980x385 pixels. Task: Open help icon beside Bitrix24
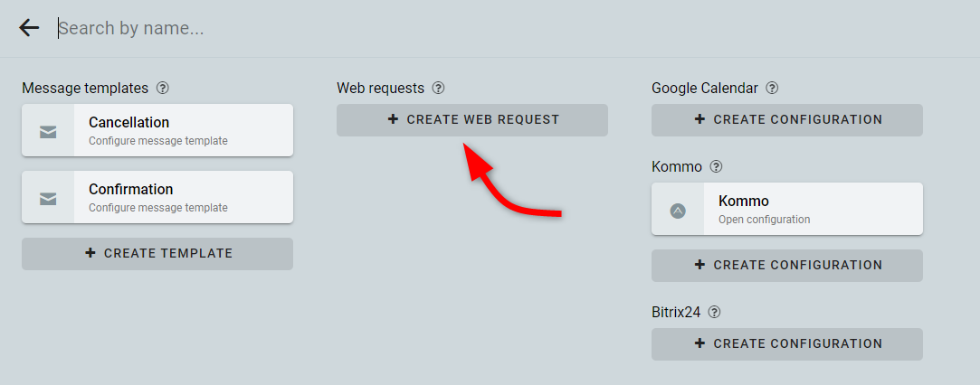click(x=714, y=312)
